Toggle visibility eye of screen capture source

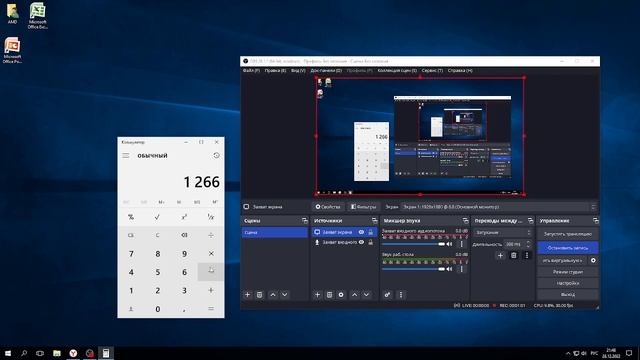point(361,232)
